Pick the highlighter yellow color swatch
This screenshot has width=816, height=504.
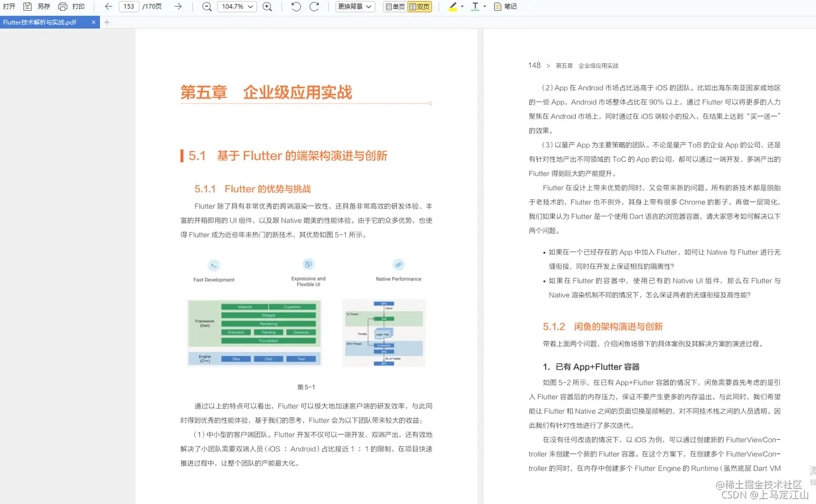point(453,10)
